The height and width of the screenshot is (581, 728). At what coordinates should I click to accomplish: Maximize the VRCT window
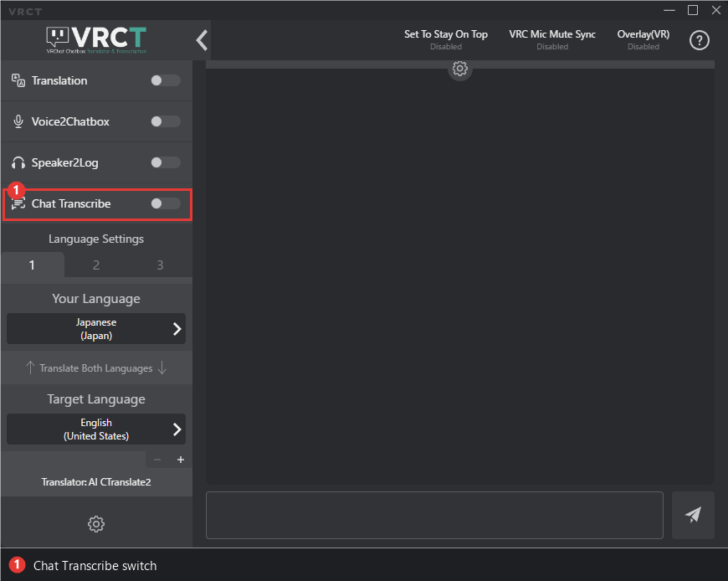coord(692,10)
